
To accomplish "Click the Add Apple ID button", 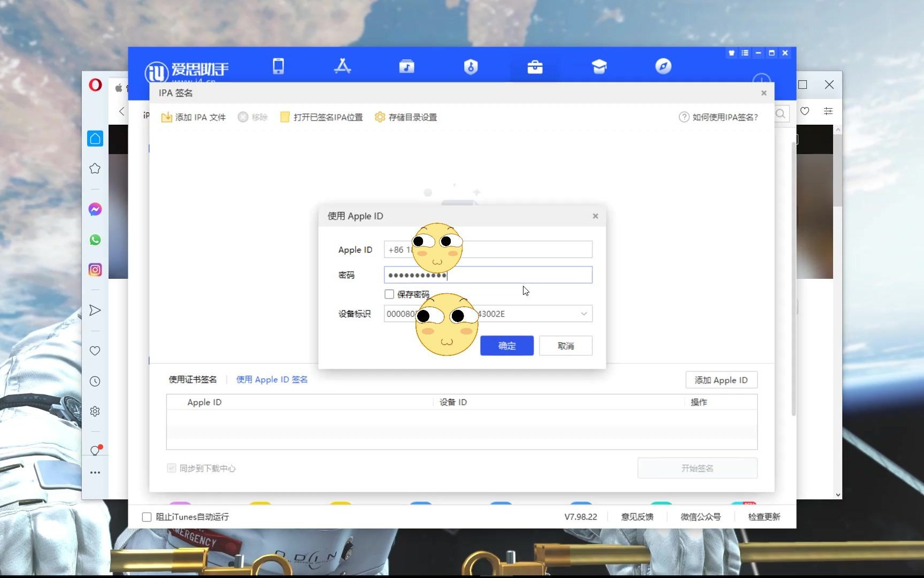I will [721, 380].
